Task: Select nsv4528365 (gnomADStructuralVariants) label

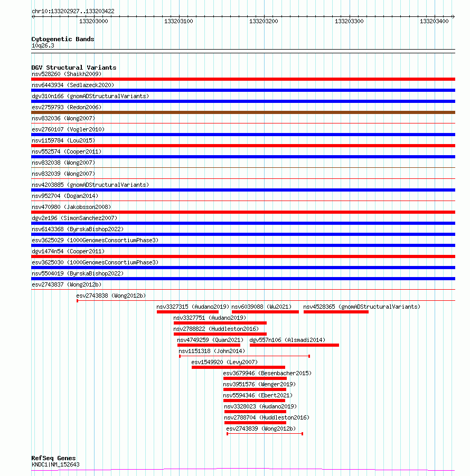Action: pyautogui.click(x=362, y=307)
